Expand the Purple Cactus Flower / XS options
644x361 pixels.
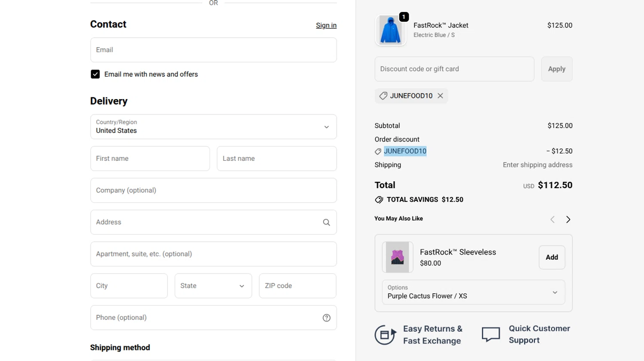click(473, 292)
